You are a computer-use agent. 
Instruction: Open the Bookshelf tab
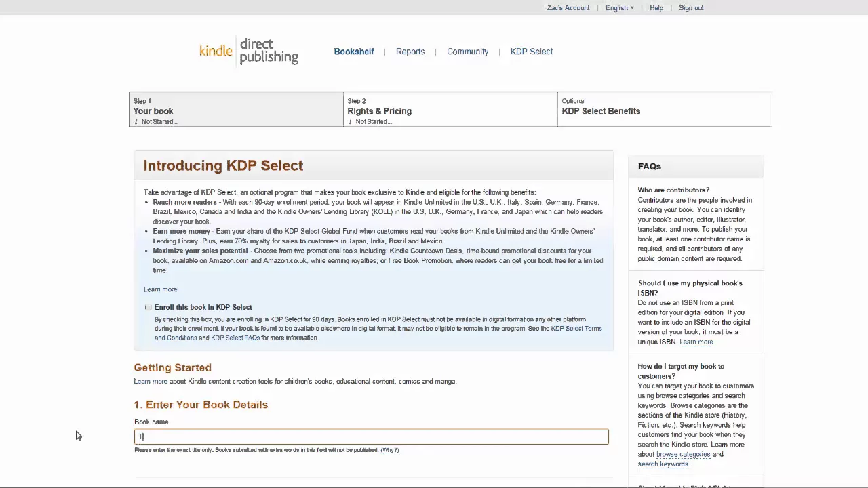(x=354, y=52)
